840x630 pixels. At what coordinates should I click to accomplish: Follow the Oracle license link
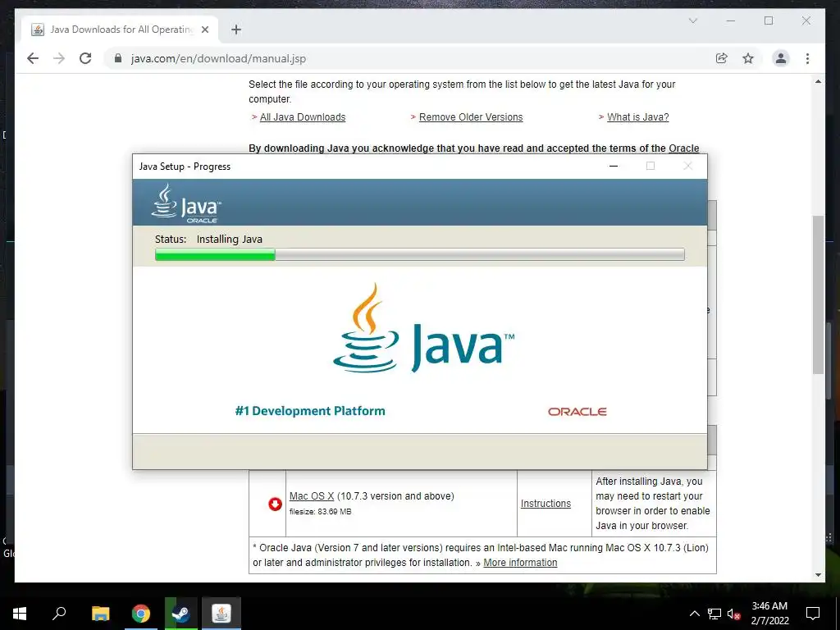coord(683,148)
